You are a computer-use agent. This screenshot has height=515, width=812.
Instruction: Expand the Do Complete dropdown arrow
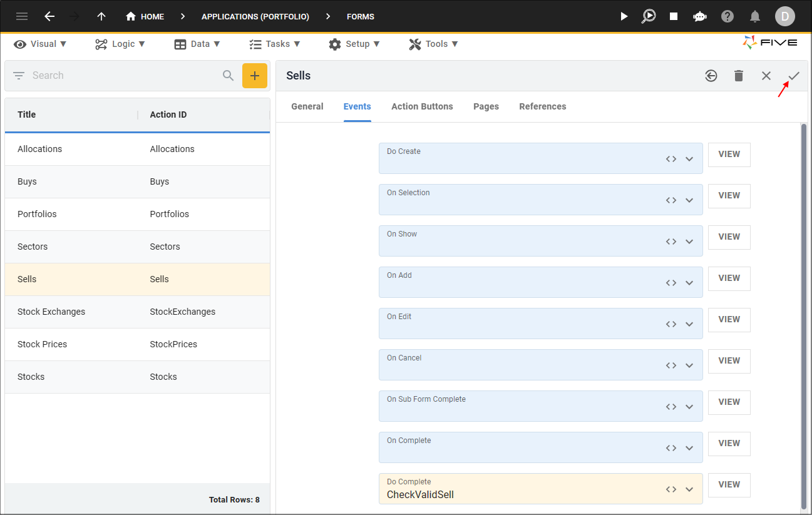click(689, 489)
